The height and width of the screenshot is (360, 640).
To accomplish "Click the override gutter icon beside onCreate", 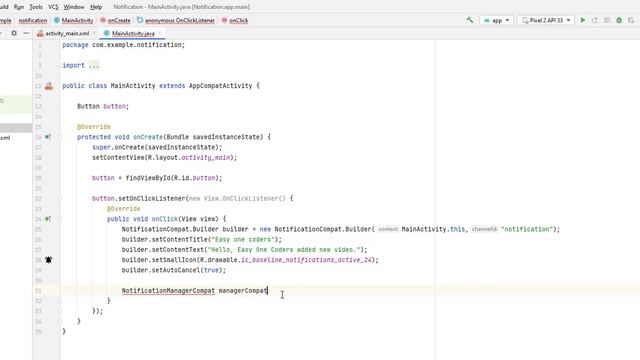I will (x=48, y=137).
